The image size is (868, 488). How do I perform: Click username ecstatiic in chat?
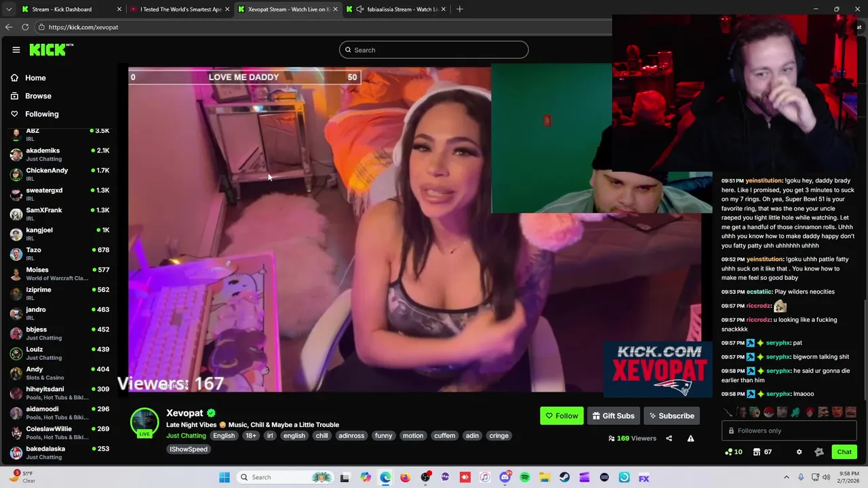point(759,291)
